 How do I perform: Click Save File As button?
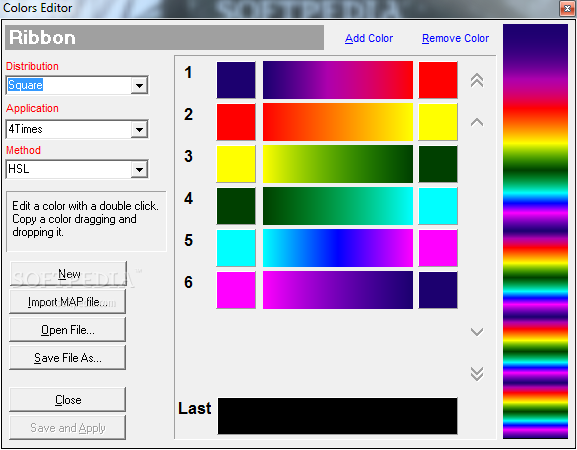click(x=67, y=358)
